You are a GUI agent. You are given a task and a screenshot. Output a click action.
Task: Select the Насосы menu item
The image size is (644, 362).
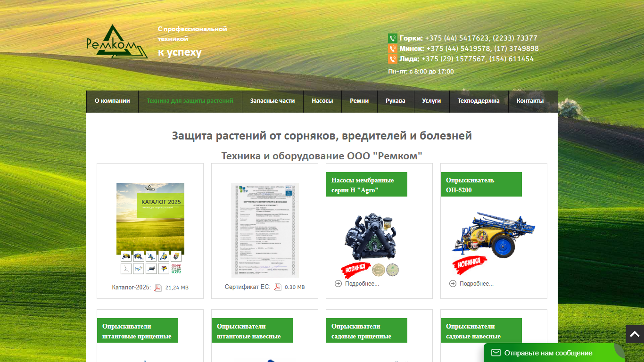(322, 101)
